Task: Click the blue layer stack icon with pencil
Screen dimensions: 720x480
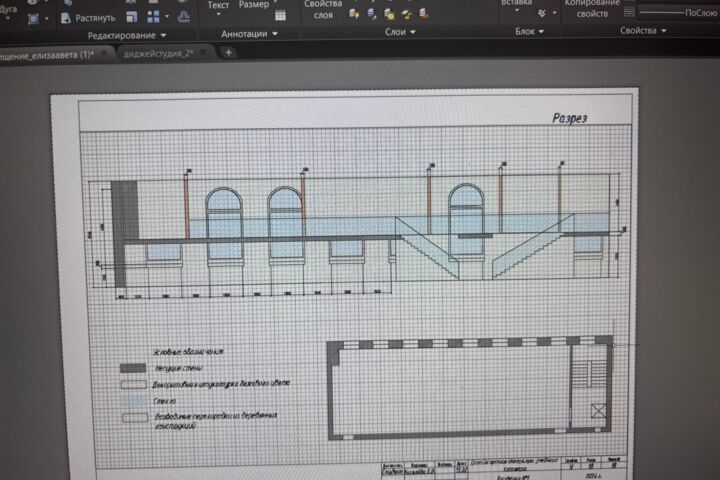Action: point(371,14)
